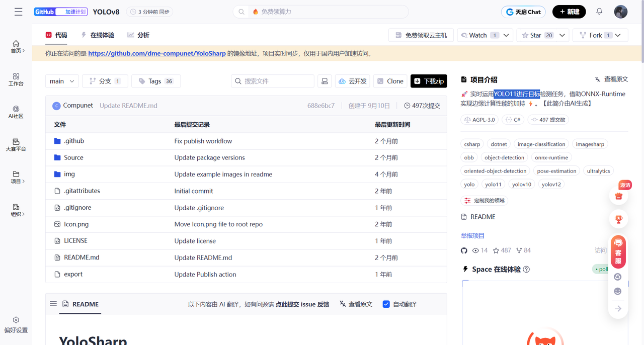Click the help icon next to Space 在线体验
The height and width of the screenshot is (345, 644).
(526, 269)
